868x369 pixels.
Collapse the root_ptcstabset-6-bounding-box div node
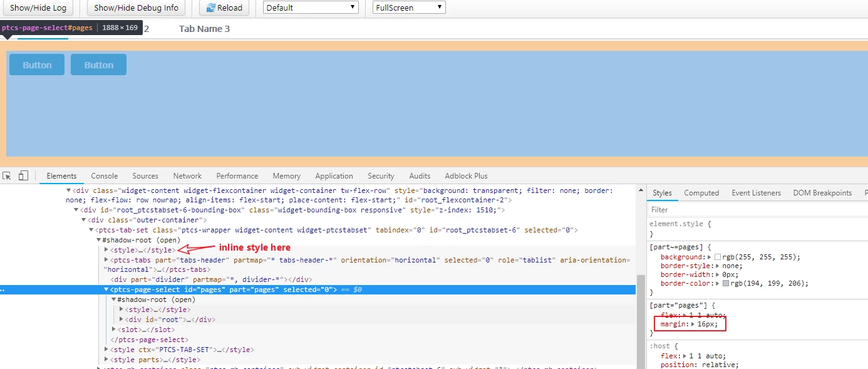click(76, 210)
